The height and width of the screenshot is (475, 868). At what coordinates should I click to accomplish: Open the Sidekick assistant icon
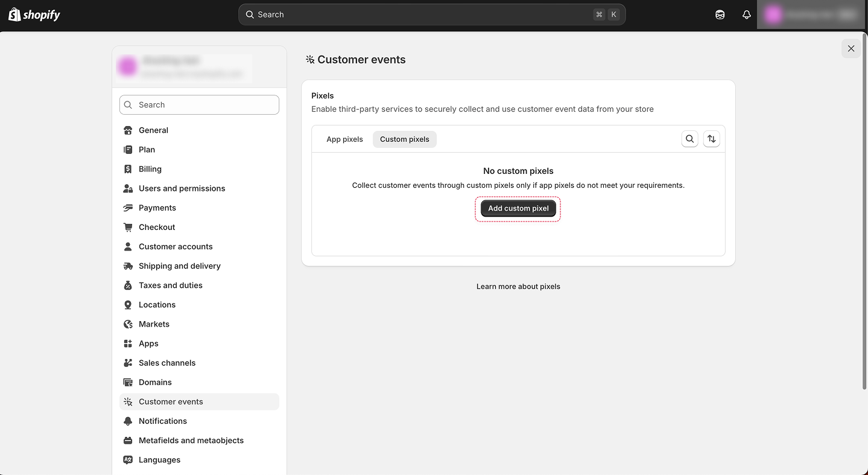tap(720, 14)
